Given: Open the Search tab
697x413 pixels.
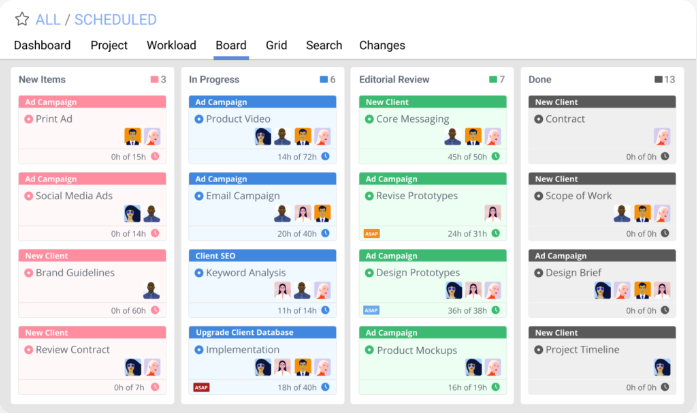Looking at the screenshot, I should pos(324,45).
